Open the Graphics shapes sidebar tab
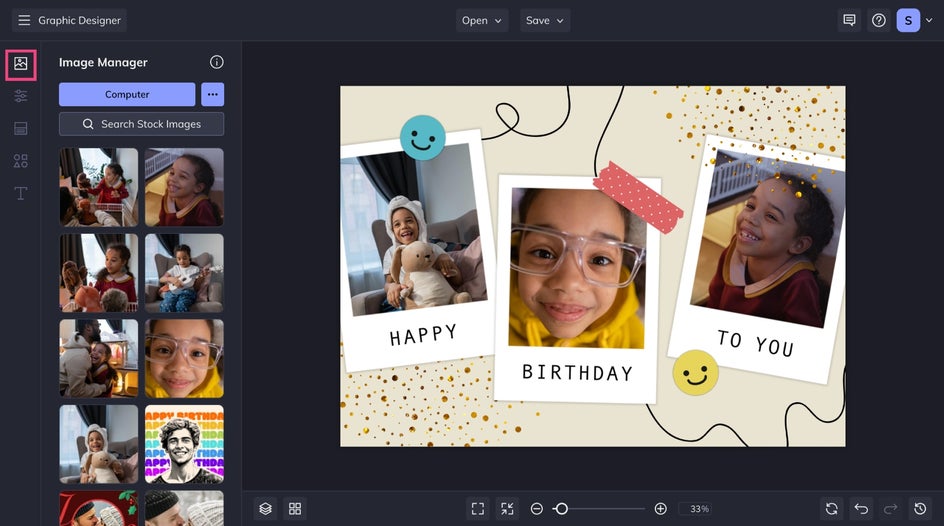Viewport: 944px width, 526px height. pyautogui.click(x=20, y=161)
